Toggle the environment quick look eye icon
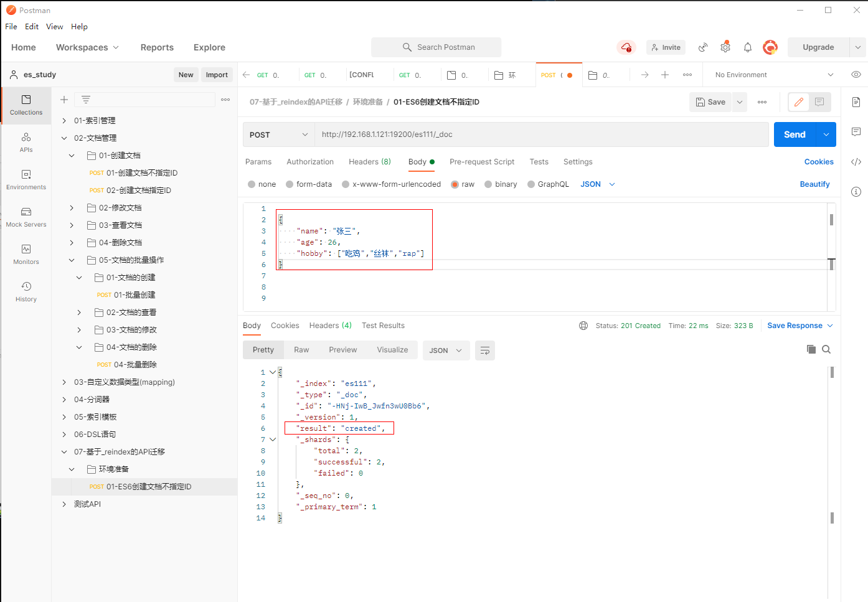This screenshot has height=602, width=868. point(856,75)
